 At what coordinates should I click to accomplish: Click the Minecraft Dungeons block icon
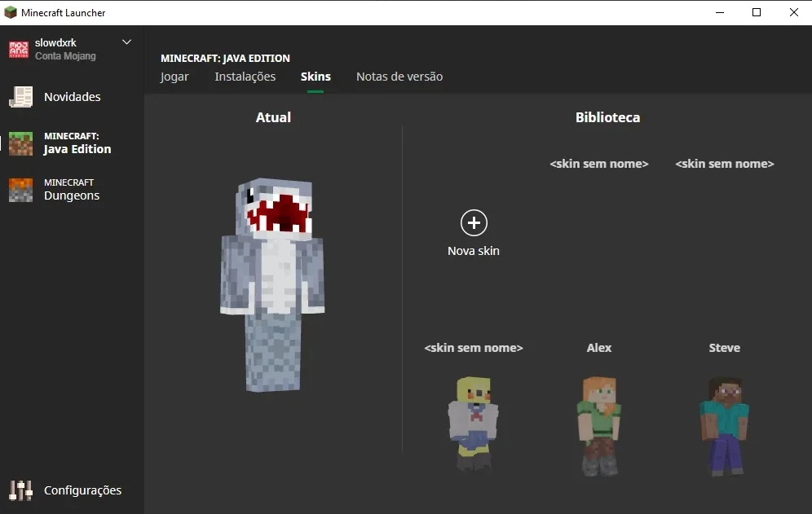tap(20, 190)
